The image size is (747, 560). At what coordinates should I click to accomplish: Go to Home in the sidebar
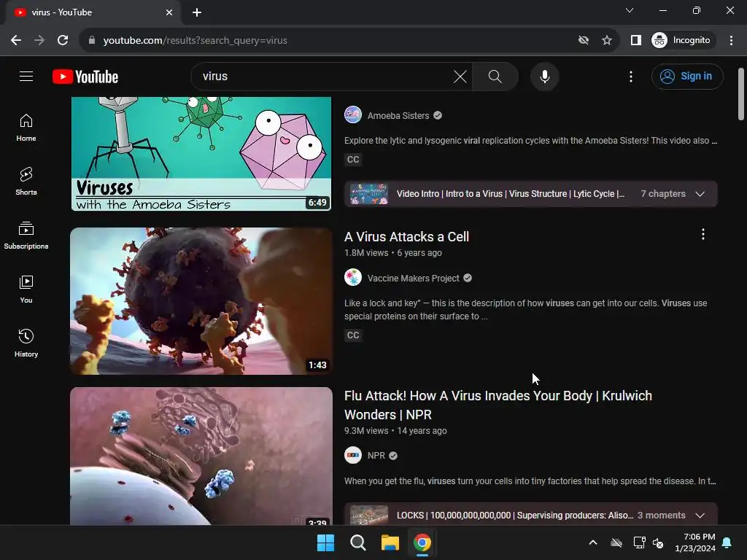(x=26, y=128)
